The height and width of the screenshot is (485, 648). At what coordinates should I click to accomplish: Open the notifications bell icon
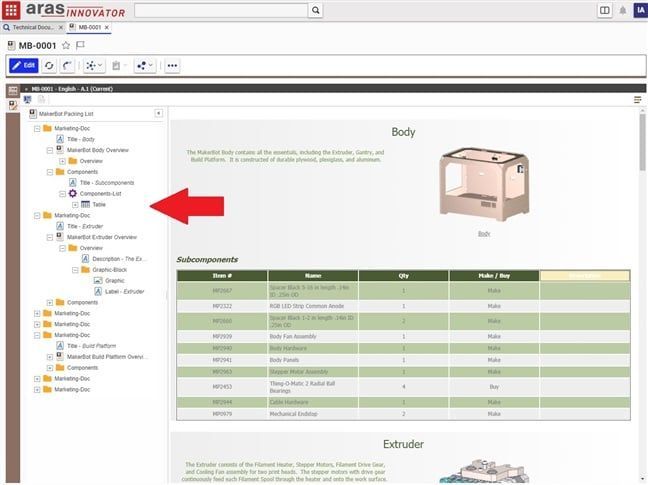tap(623, 10)
